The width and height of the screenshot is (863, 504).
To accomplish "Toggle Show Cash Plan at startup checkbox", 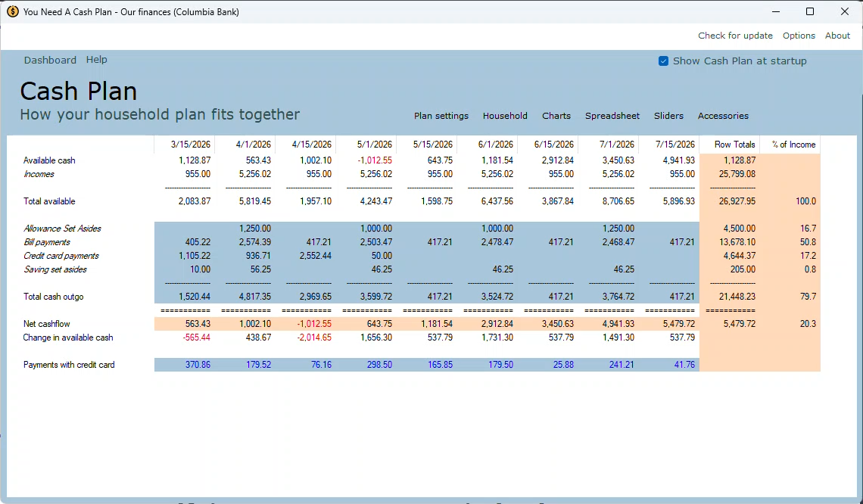I will 663,61.
